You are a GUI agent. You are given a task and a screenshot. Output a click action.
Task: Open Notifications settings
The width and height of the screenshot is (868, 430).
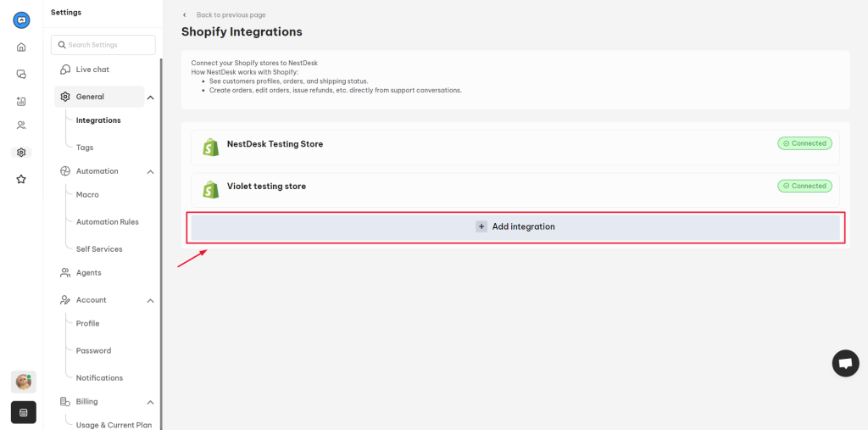click(x=100, y=377)
